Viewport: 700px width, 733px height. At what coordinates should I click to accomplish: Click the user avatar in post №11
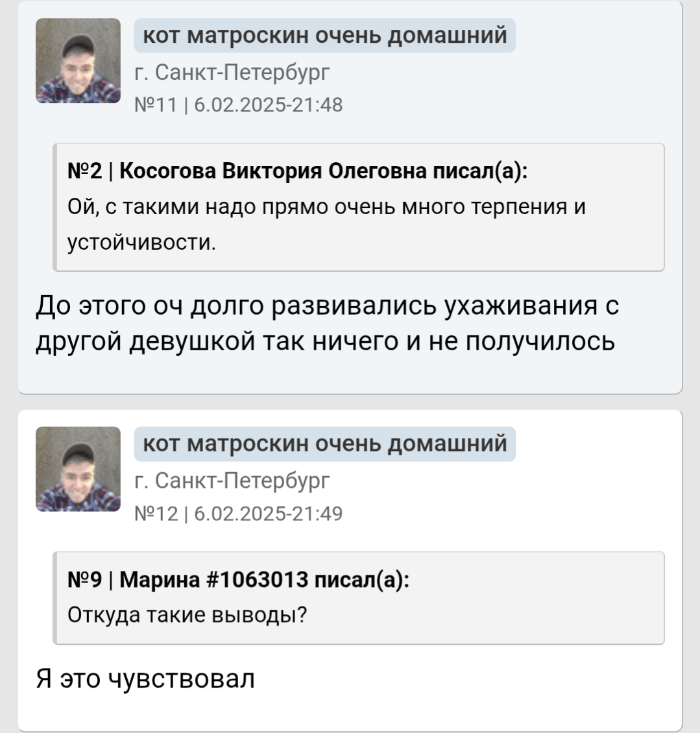[78, 61]
